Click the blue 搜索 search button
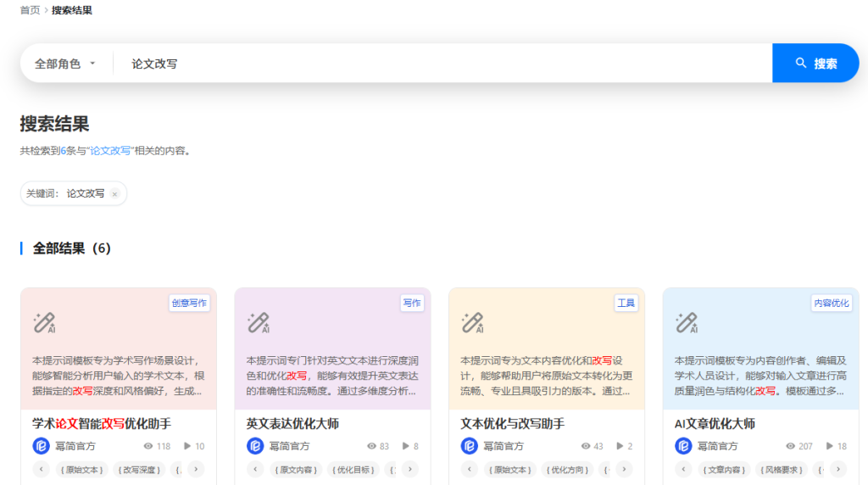868x485 pixels. click(x=815, y=63)
